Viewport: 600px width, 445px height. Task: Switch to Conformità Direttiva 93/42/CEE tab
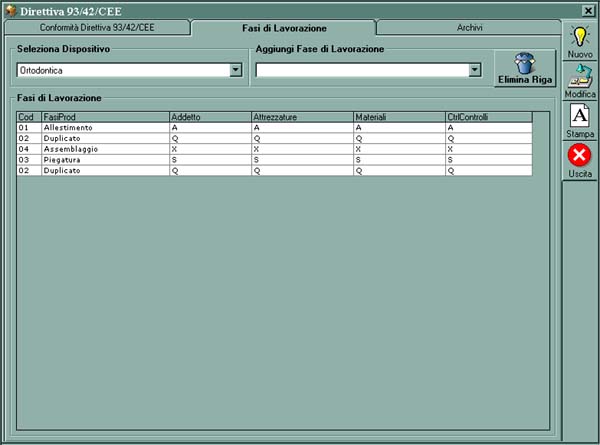[x=97, y=28]
